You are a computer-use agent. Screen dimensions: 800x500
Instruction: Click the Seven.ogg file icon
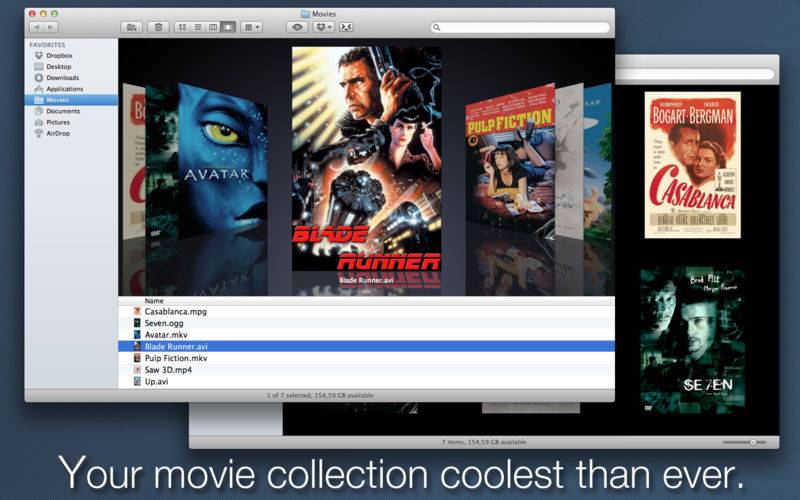tap(137, 323)
